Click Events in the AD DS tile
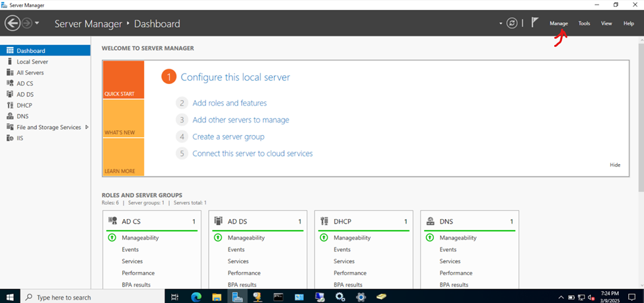The height and width of the screenshot is (303, 644). pyautogui.click(x=236, y=249)
